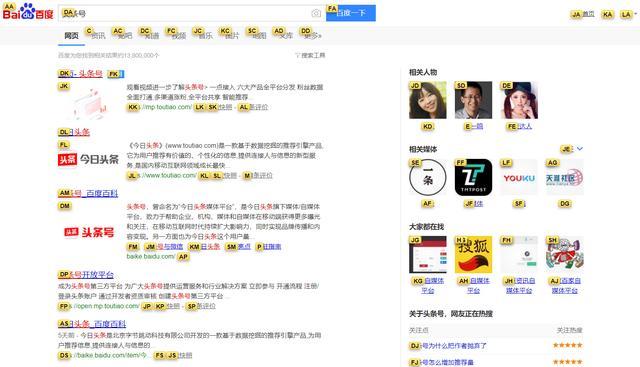This screenshot has height=367, width=640.
Task: Open the 今日头条 sublink under the baike result
Action: click(205, 247)
